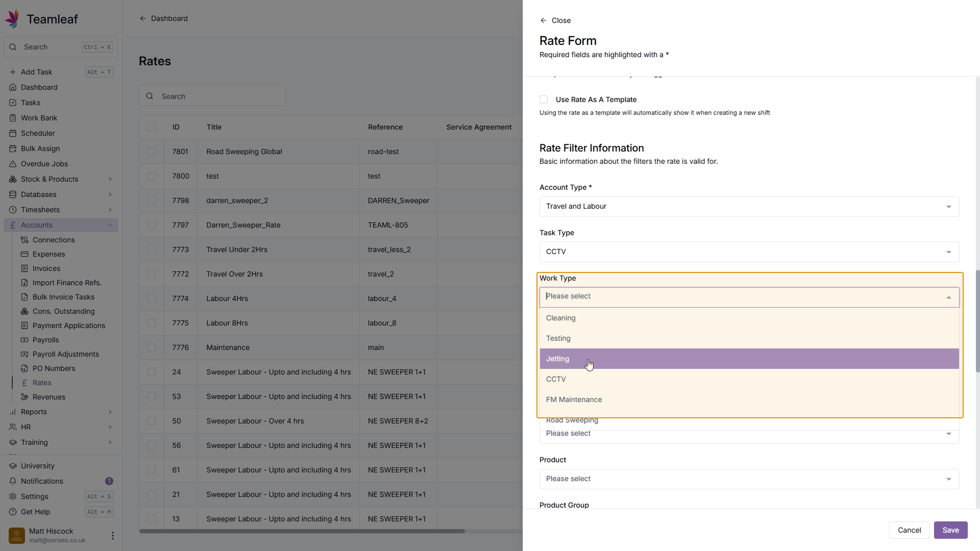Enable Use Rate As A Template checkbox
The image size is (980, 551).
point(544,99)
